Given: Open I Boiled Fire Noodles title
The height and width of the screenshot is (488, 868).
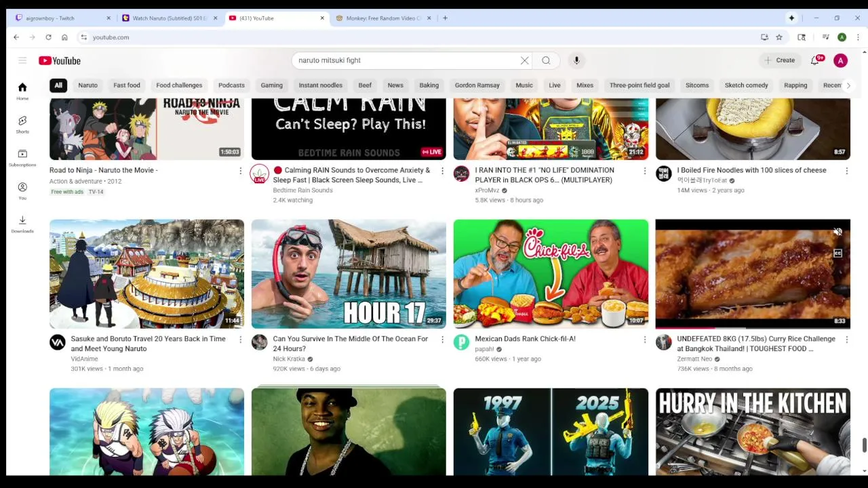Looking at the screenshot, I should click(751, 170).
